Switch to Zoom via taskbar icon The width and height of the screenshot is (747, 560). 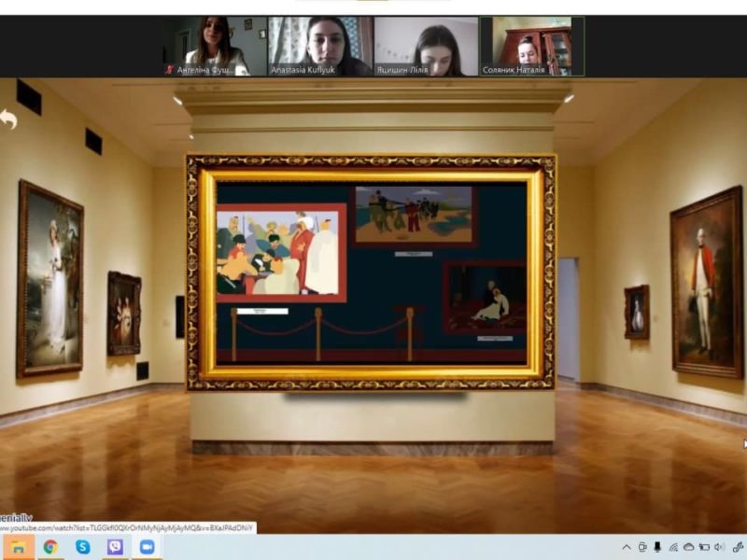(x=147, y=547)
